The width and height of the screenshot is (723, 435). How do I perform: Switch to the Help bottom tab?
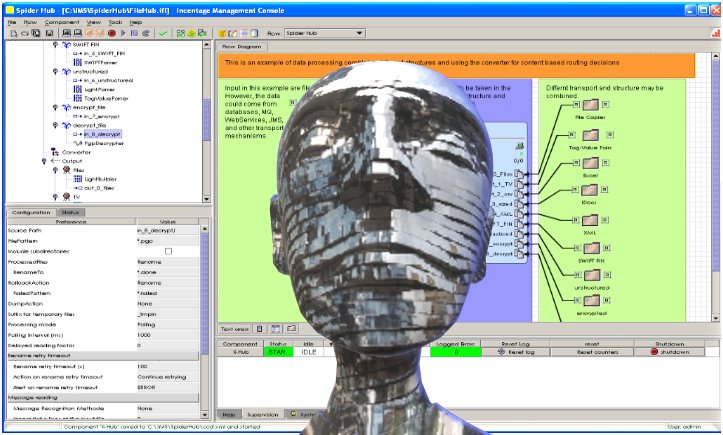coord(229,415)
